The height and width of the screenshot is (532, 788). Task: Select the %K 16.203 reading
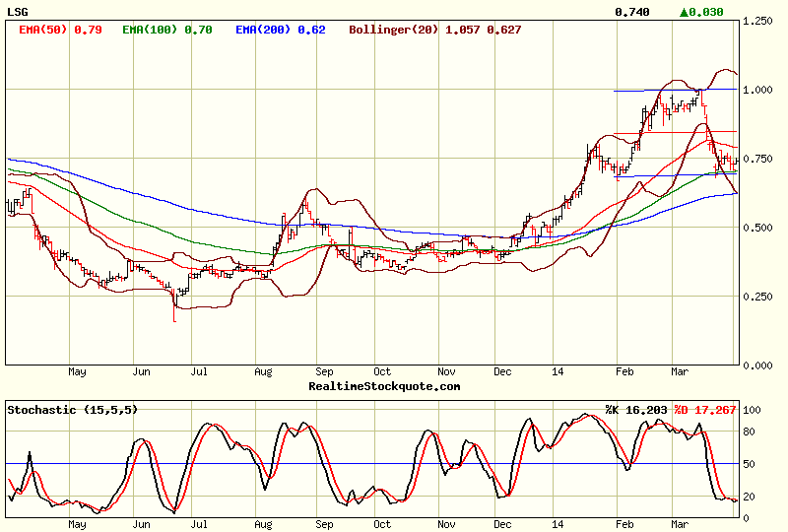click(x=636, y=410)
